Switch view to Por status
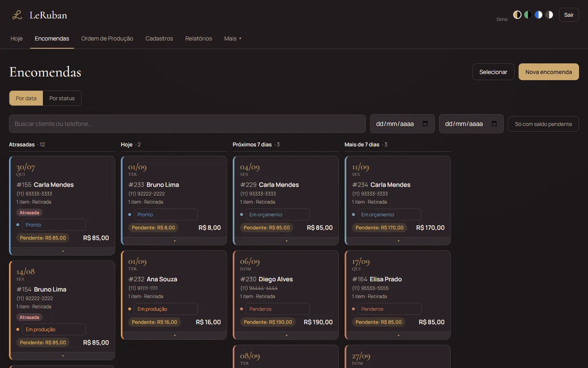This screenshot has width=588, height=368. tap(62, 98)
